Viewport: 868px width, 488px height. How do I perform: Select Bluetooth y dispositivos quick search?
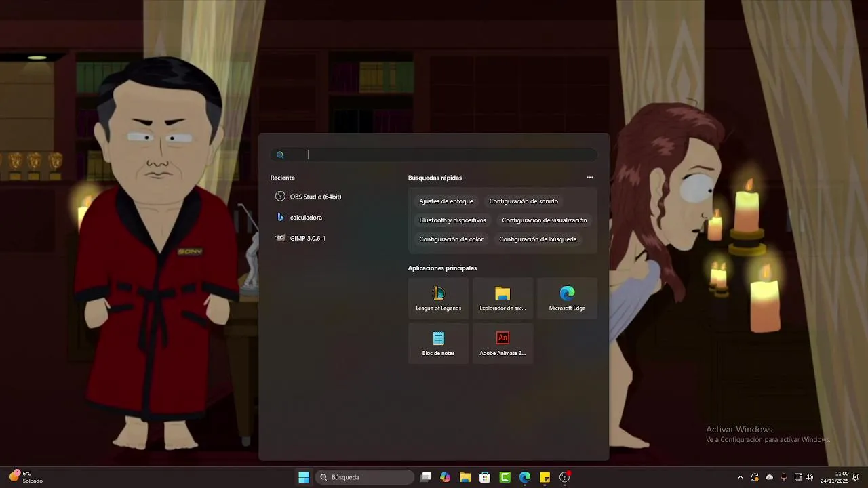[x=452, y=220]
